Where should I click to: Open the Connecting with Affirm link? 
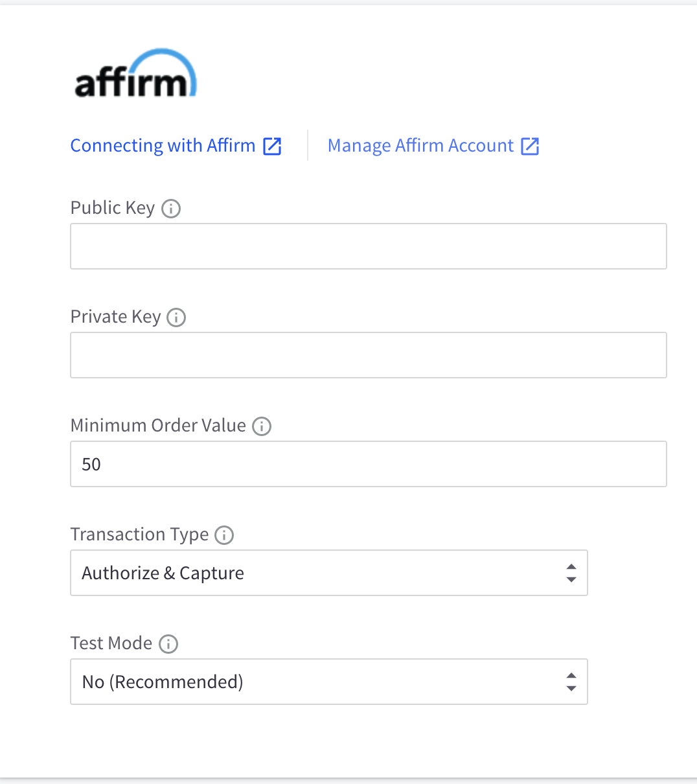pos(162,145)
